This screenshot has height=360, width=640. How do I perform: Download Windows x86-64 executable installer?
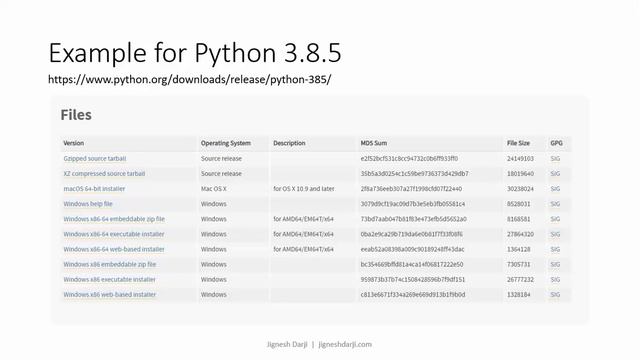point(114,234)
